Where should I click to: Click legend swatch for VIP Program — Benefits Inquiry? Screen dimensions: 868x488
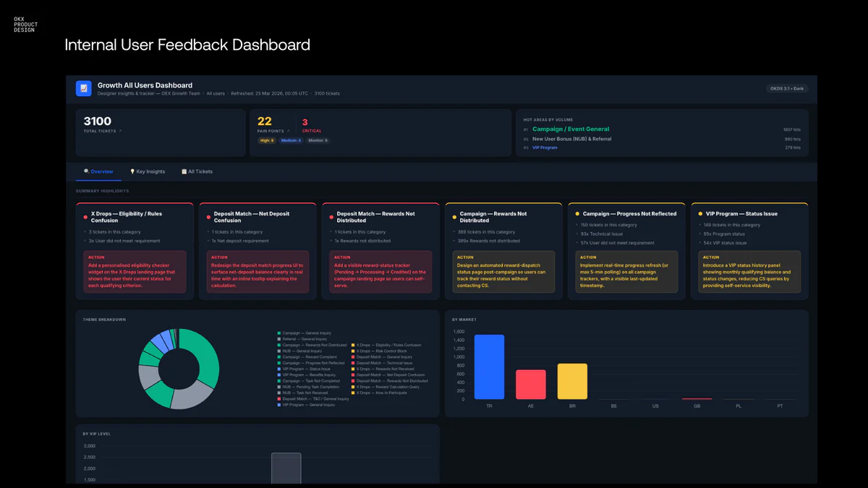click(279, 374)
